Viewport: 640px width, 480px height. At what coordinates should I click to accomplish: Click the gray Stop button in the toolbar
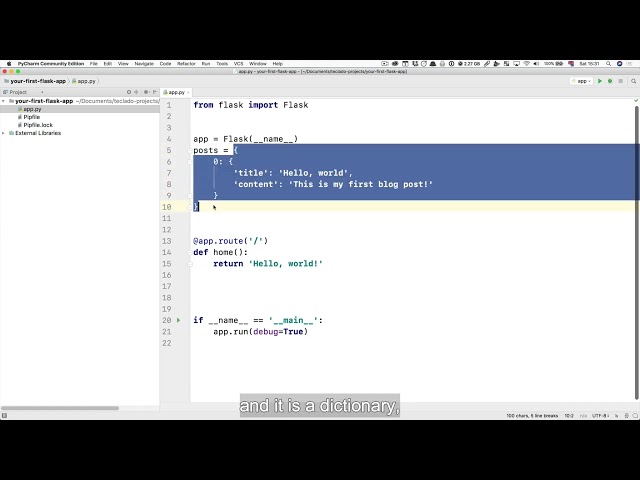pos(620,81)
